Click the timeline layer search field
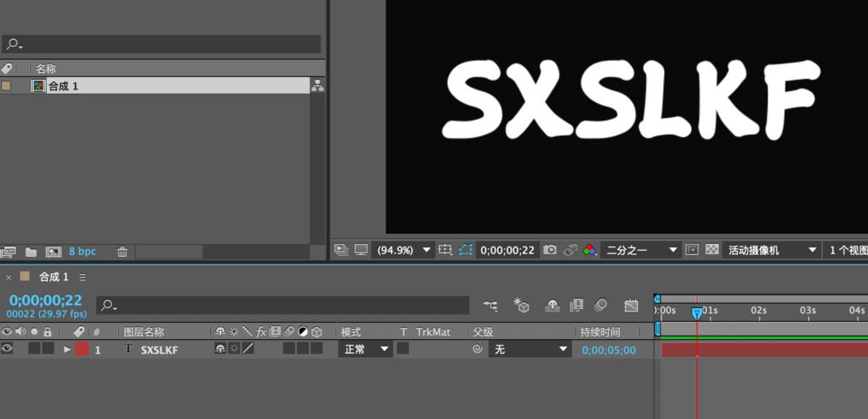Image resolution: width=868 pixels, height=419 pixels. 282,305
